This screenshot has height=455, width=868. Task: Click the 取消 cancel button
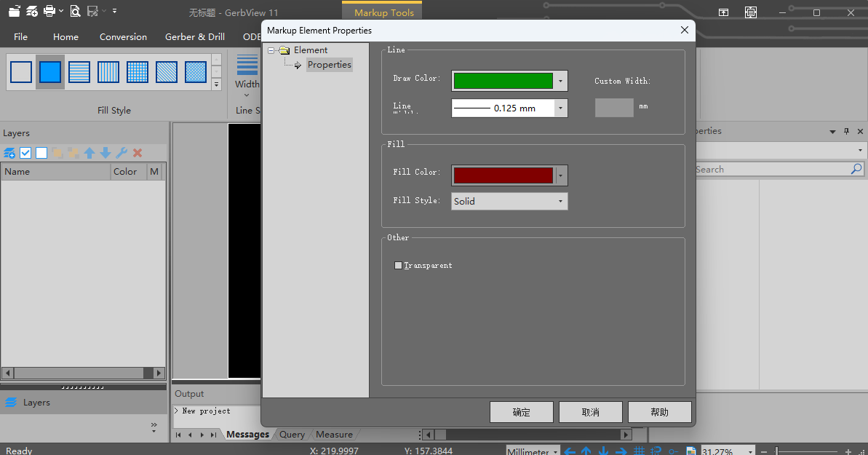pyautogui.click(x=590, y=412)
